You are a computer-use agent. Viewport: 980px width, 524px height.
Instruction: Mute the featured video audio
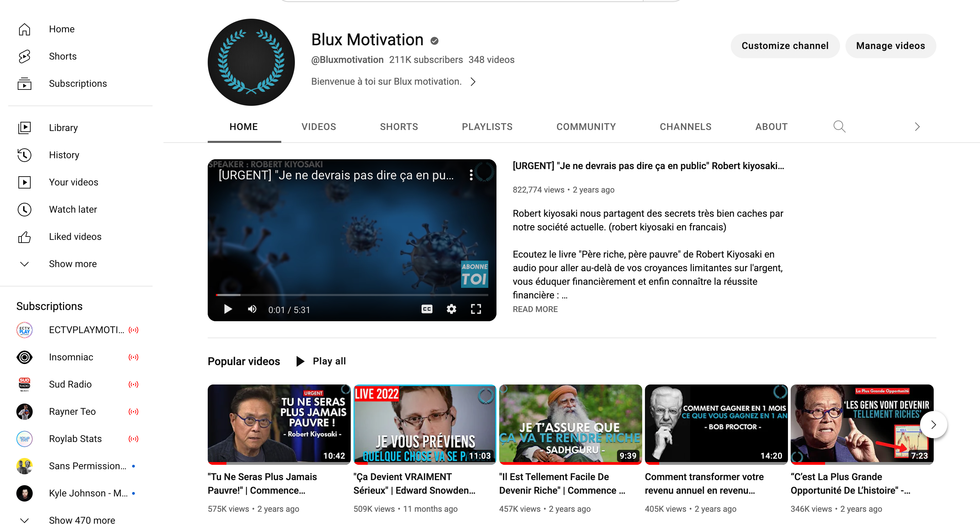pyautogui.click(x=252, y=309)
